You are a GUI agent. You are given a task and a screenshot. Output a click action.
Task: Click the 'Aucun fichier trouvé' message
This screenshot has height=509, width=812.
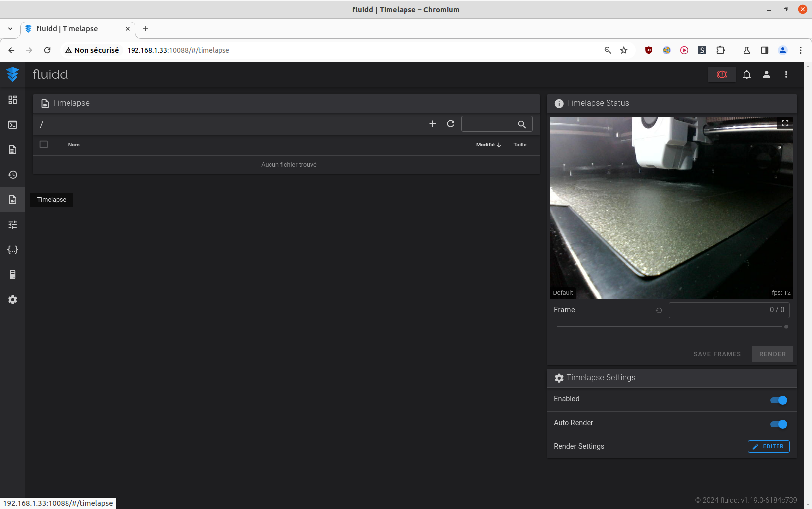pyautogui.click(x=289, y=165)
